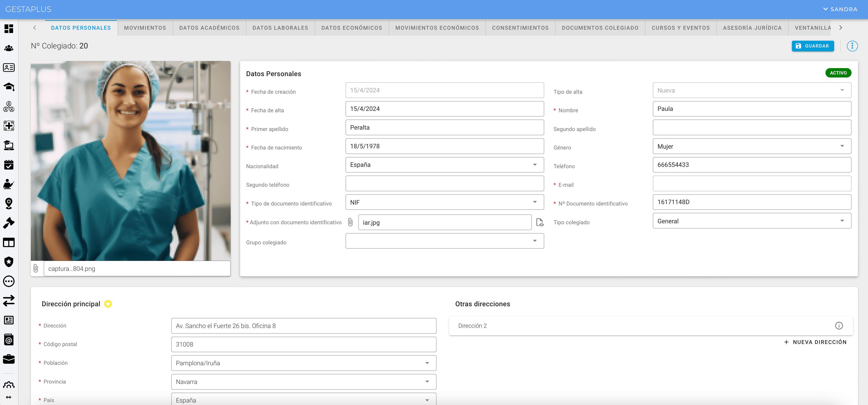The height and width of the screenshot is (405, 868).
Task: Click Nueva Dirección to add address
Action: pyautogui.click(x=815, y=342)
